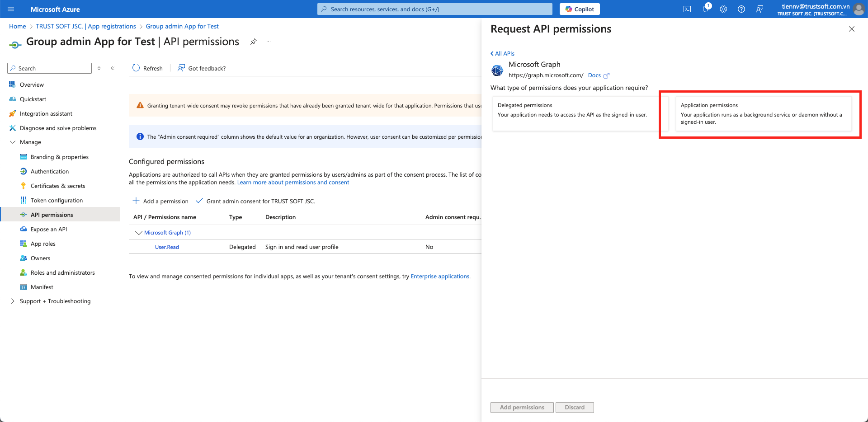Open the Azure portal hamburger menu
This screenshot has height=422, width=868.
point(11,9)
